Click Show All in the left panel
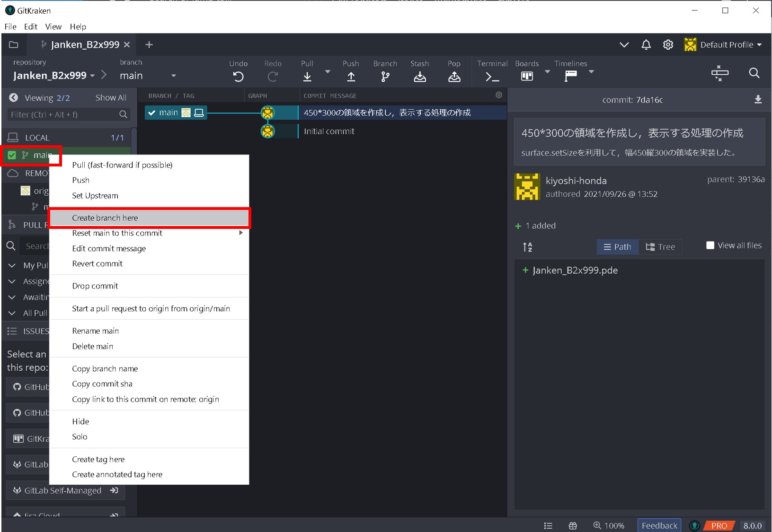 pos(111,98)
